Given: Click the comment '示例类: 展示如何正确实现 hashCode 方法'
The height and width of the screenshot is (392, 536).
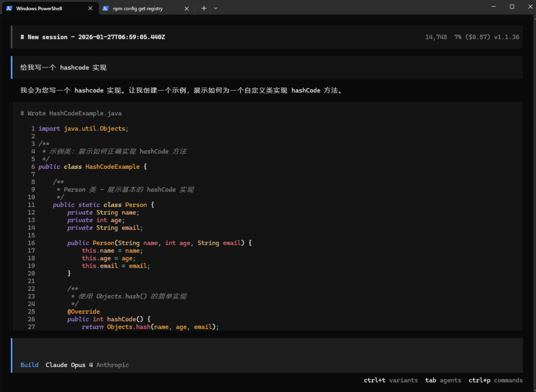Looking at the screenshot, I should click(118, 151).
